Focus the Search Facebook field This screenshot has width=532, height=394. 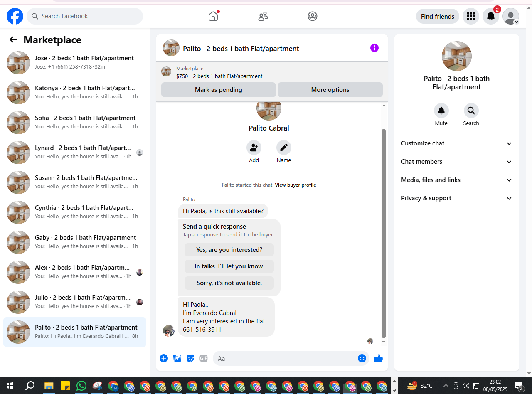click(x=85, y=16)
